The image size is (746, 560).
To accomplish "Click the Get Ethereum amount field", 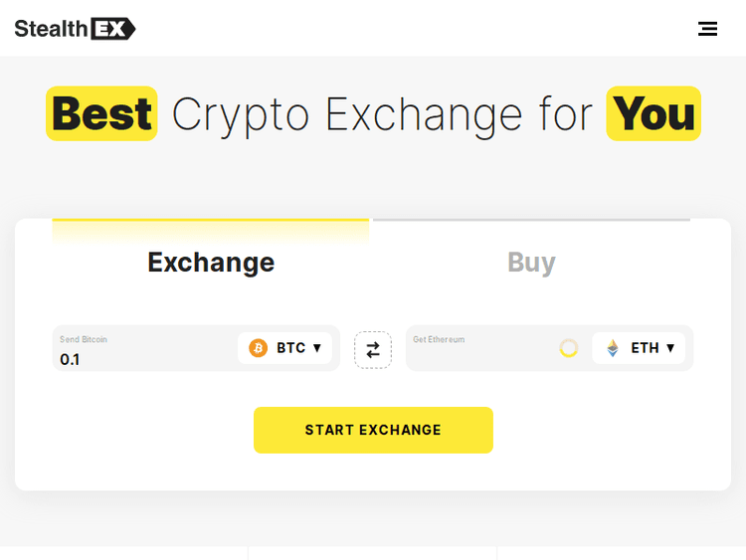I will (477, 356).
